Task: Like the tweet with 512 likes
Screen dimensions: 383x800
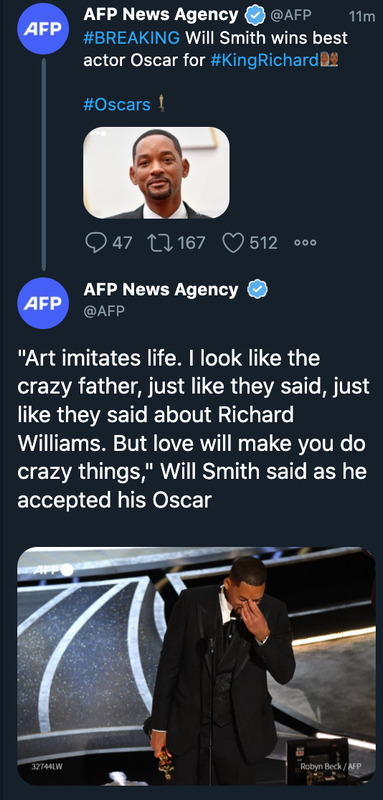Action: click(234, 243)
